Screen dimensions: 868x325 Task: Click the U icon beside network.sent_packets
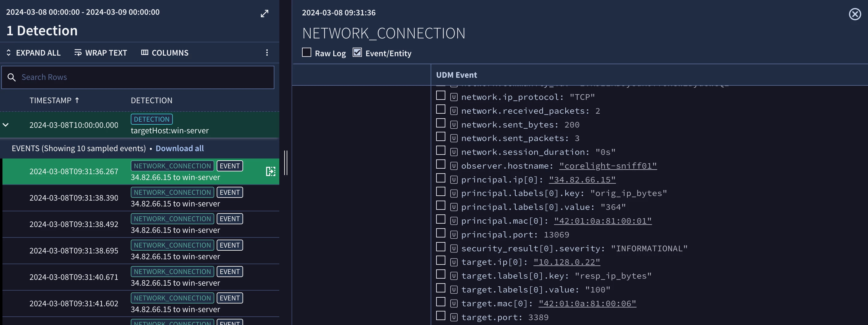click(x=454, y=138)
